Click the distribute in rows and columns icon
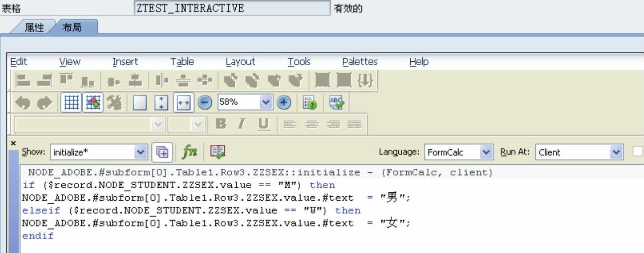The width and height of the screenshot is (644, 253). [205, 80]
